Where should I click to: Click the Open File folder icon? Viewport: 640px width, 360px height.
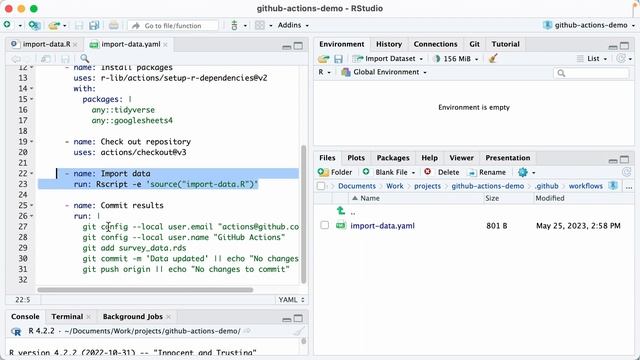pos(54,25)
